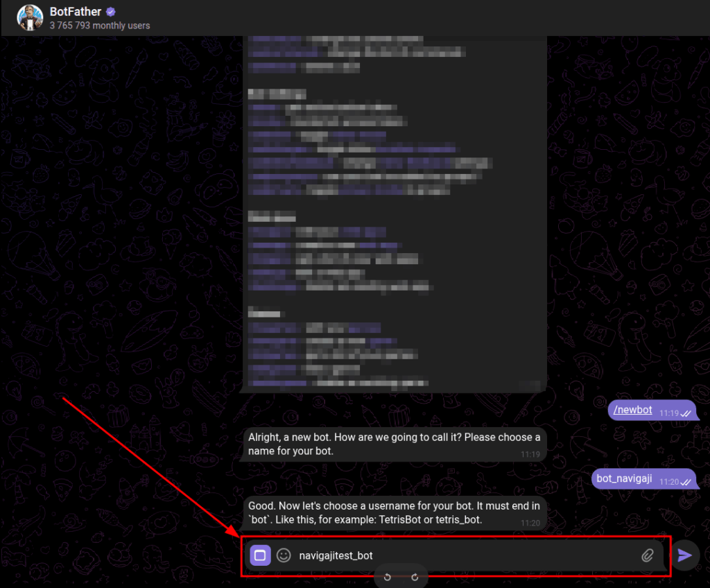
Task: Click the BotFather chat title
Action: [75, 12]
